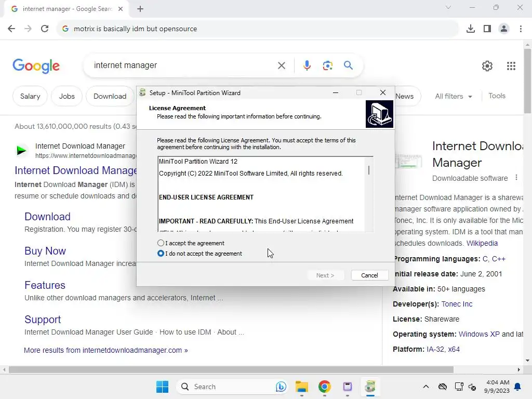Select the Jobs filter chip
This screenshot has width=532, height=399.
(66, 96)
